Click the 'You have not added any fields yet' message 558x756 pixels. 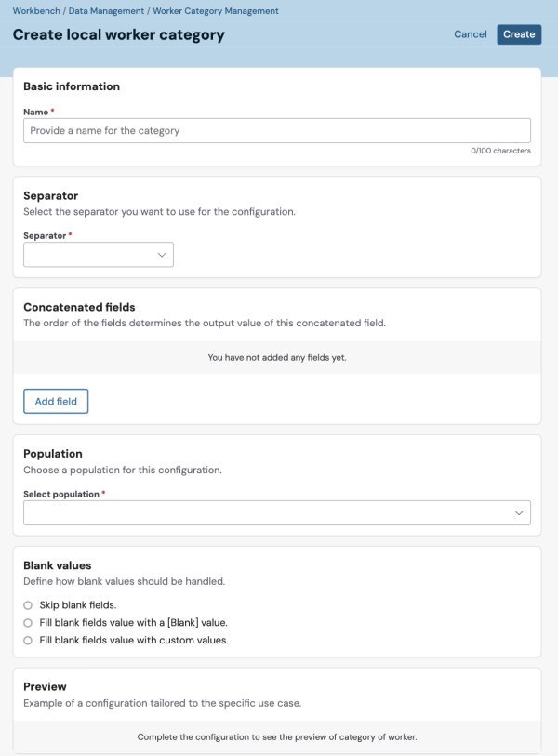pyautogui.click(x=277, y=357)
